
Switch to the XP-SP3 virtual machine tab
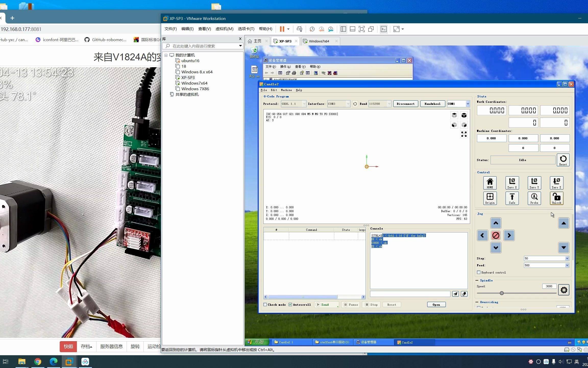(x=285, y=41)
